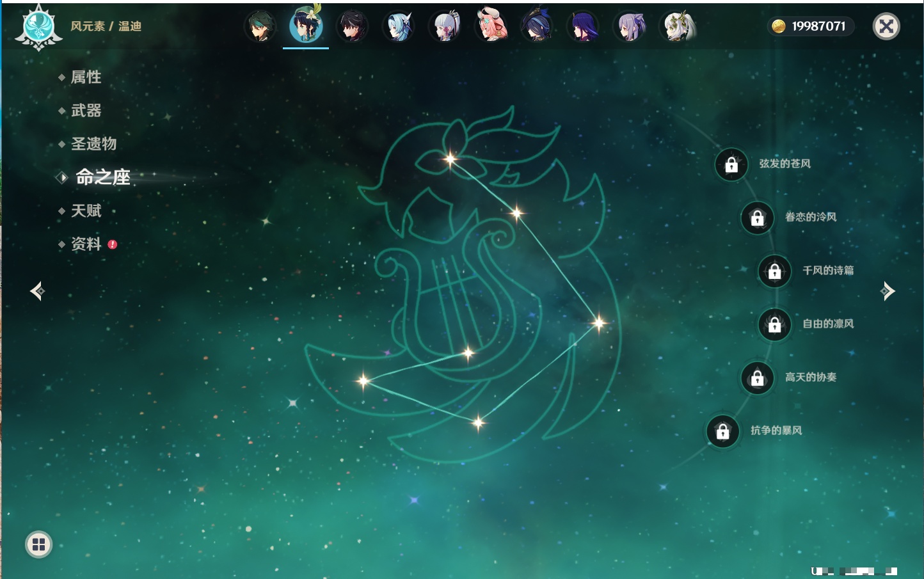Click the lock icon for 自由的凛风
This screenshot has width=924, height=579.
(775, 324)
